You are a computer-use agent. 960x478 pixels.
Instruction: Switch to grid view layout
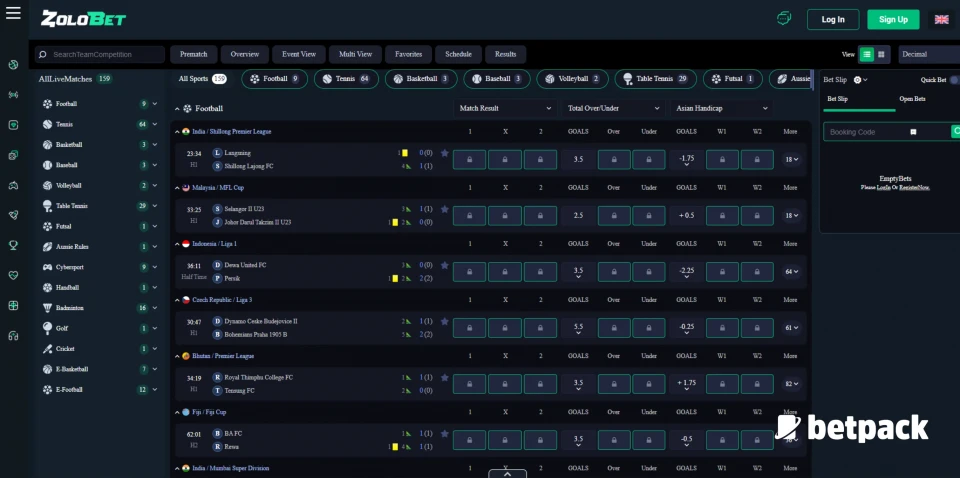tap(882, 55)
